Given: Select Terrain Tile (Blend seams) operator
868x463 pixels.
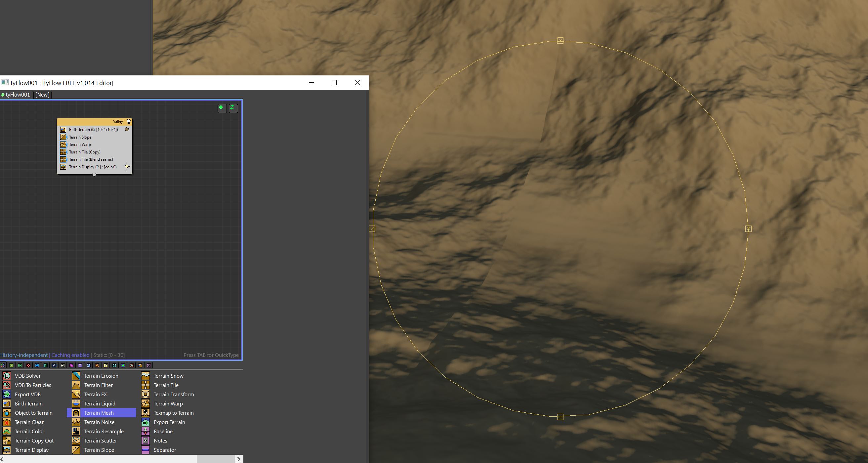Looking at the screenshot, I should (x=91, y=159).
